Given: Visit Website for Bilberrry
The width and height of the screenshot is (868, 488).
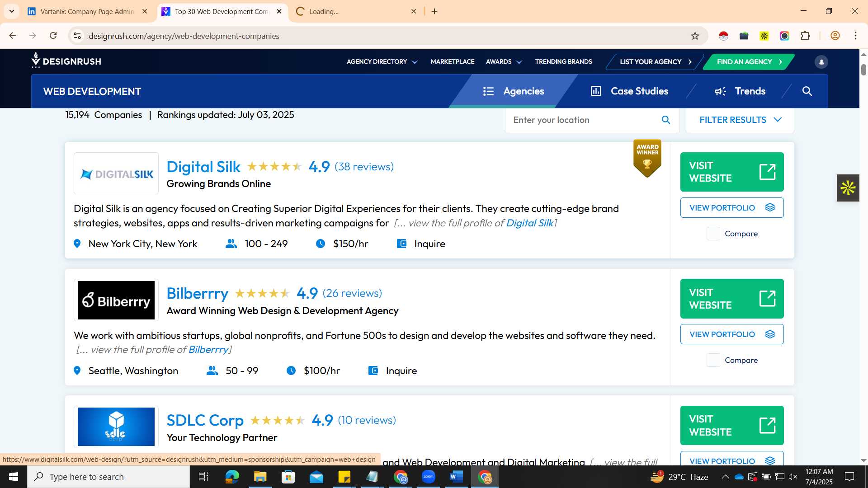Looking at the screenshot, I should [x=731, y=299].
